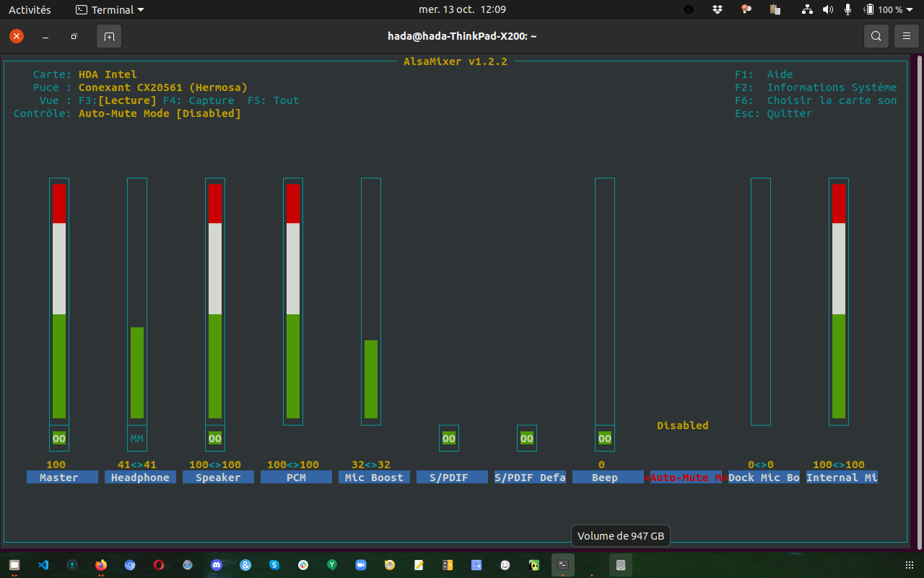Screen dimensions: 924x578
Task: Open Firefox from the dock
Action: (x=101, y=565)
